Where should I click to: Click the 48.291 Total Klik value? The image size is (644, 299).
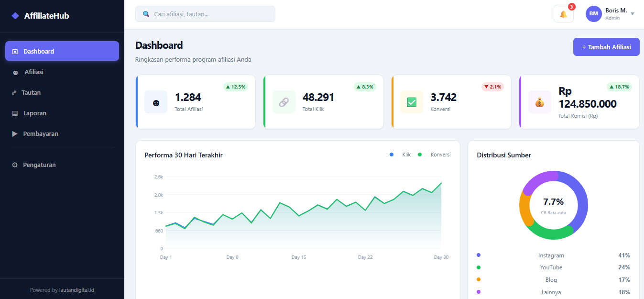tap(318, 98)
